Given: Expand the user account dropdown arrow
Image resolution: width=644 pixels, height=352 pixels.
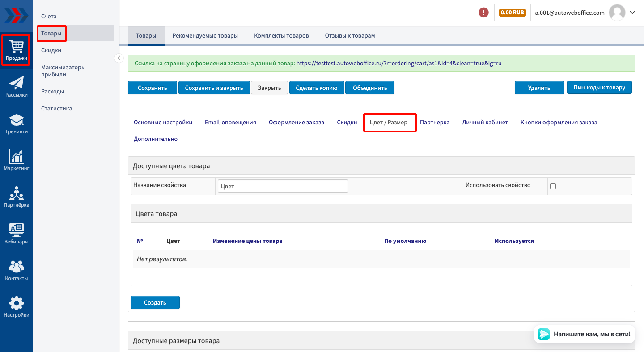Looking at the screenshot, I should point(632,13).
